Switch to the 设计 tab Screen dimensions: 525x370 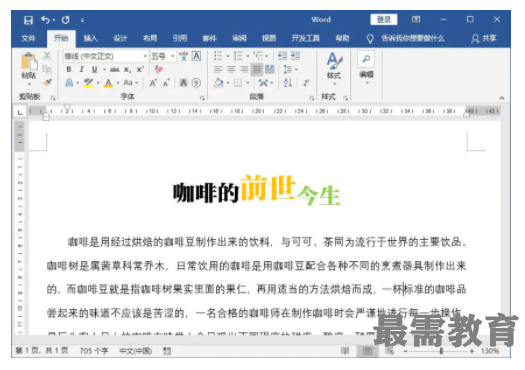click(120, 39)
